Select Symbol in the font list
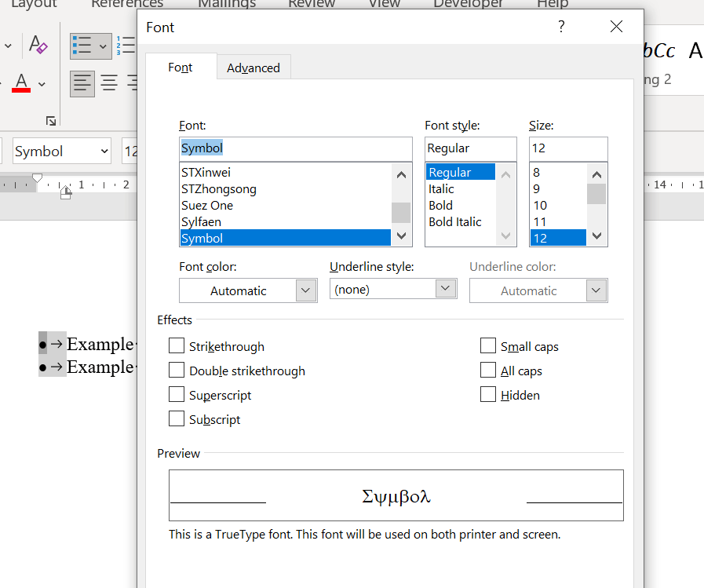The height and width of the screenshot is (588, 704). point(286,238)
